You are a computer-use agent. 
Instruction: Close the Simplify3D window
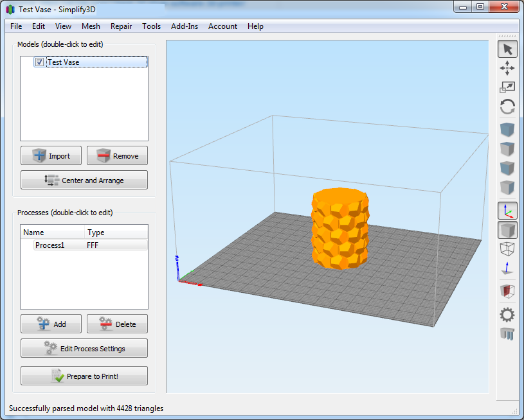(x=505, y=6)
